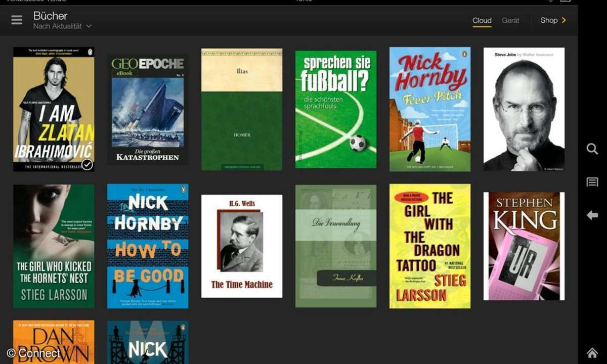Image resolution: width=607 pixels, height=364 pixels.
Task: Open 'The Girl with the Dragon Tattoo'
Action: click(x=430, y=246)
